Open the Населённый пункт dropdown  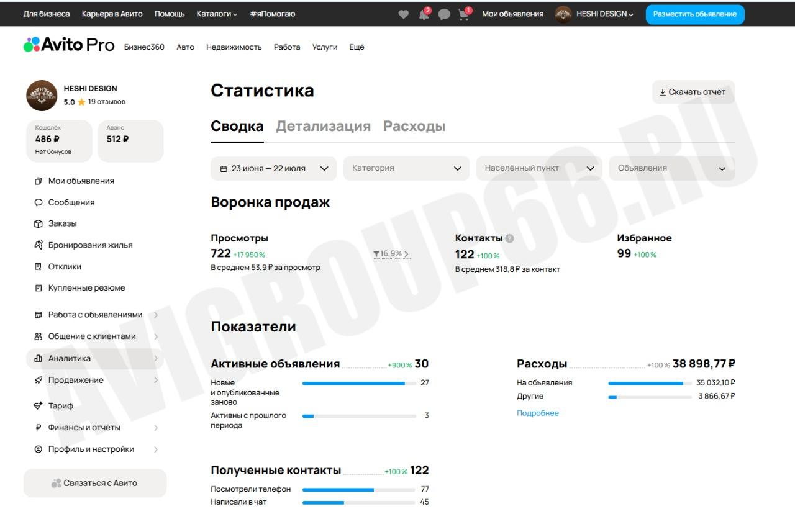539,168
